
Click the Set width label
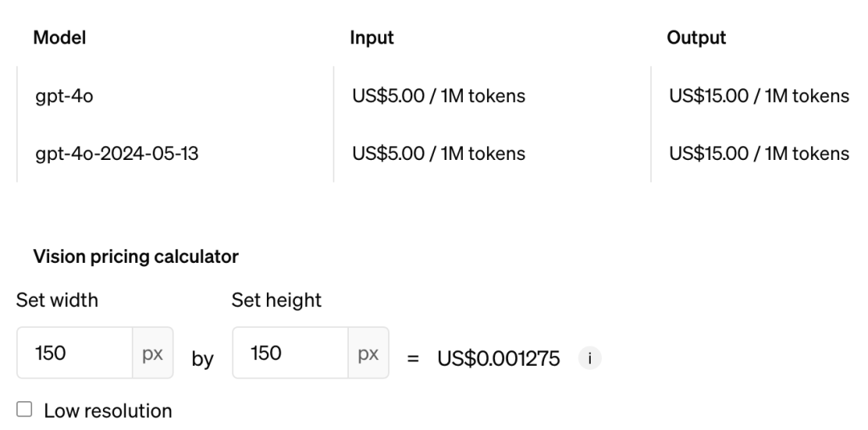[57, 301]
